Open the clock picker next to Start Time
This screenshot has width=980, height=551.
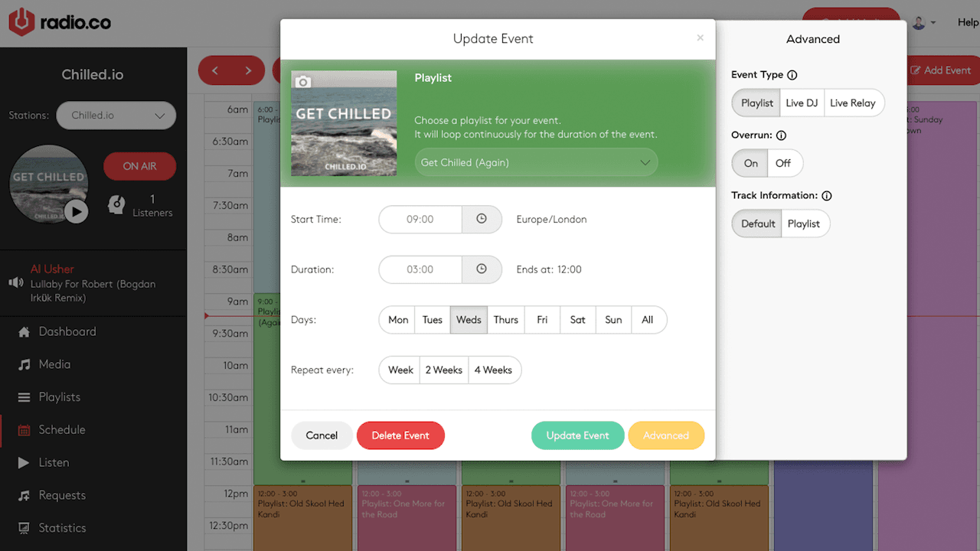[x=482, y=219]
